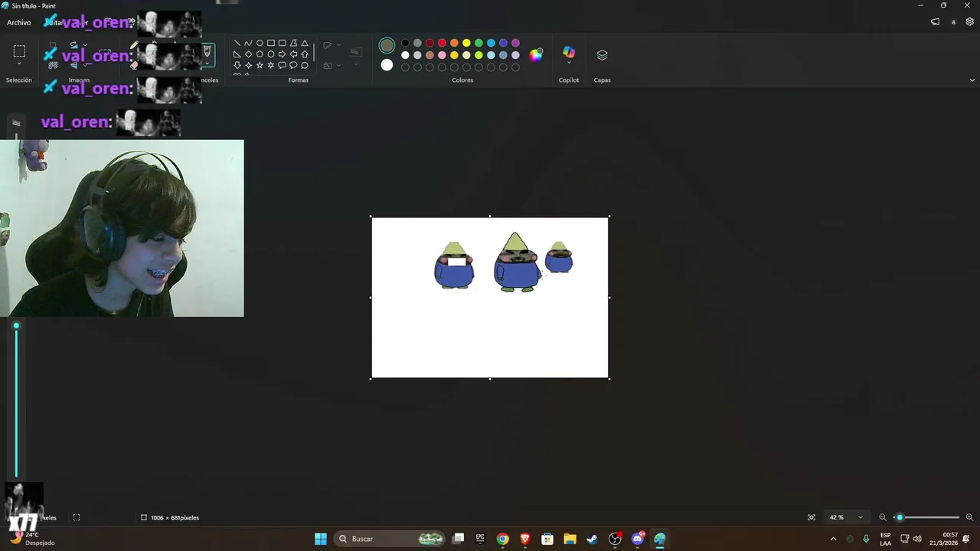This screenshot has height=551, width=980.
Task: Click the left gnome with white rectangle
Action: [454, 265]
